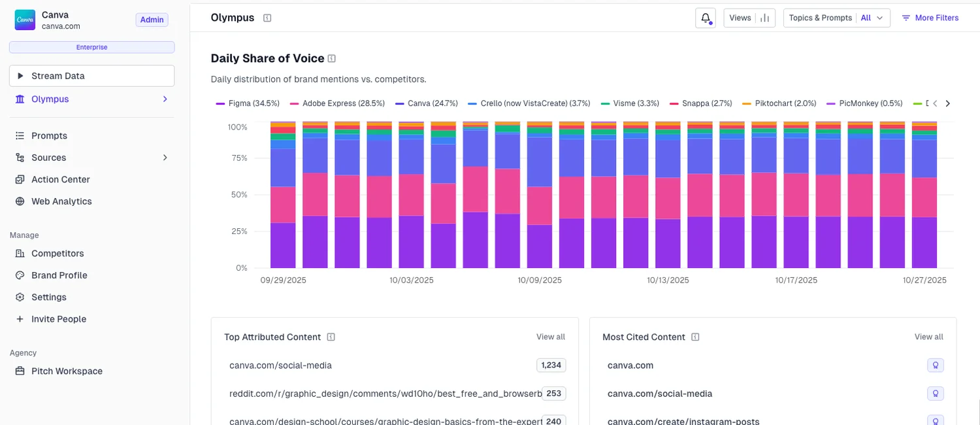Click the stacked bar above 10/09/2025
Image resolution: width=980 pixels, height=425 pixels.
click(539, 196)
